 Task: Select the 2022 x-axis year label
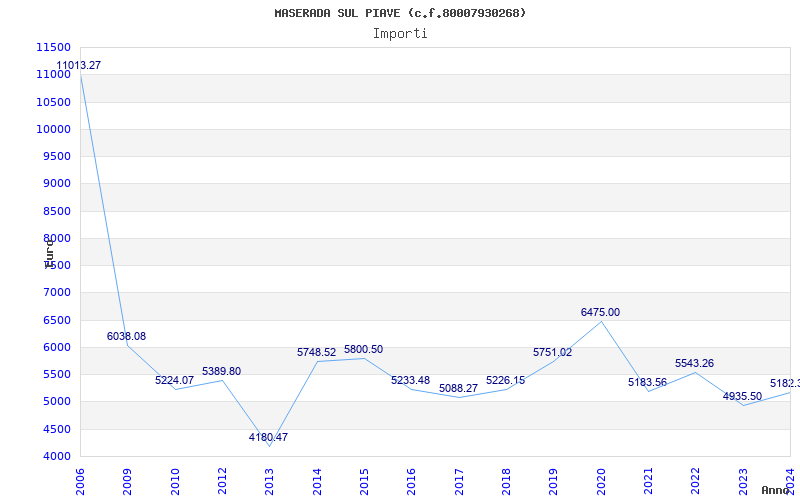(695, 481)
